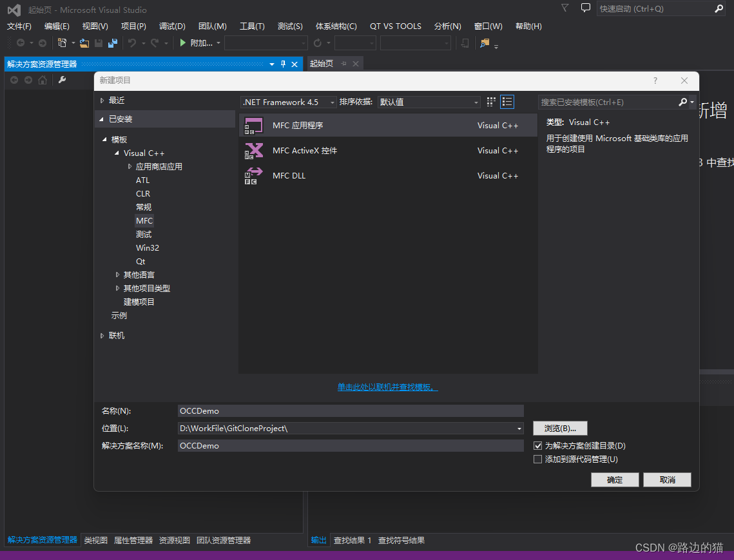Open the 位置 path dropdown arrow

tap(519, 429)
